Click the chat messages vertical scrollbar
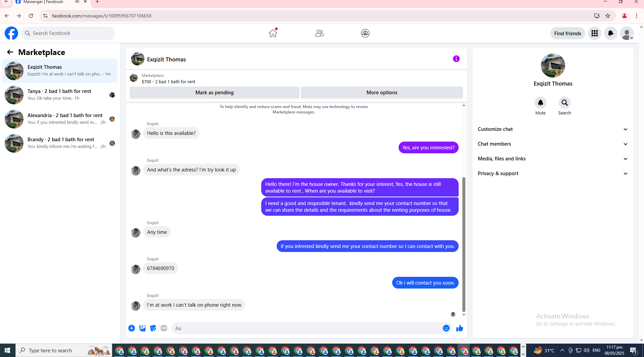Viewport: 644px width, 357px height. point(464,244)
